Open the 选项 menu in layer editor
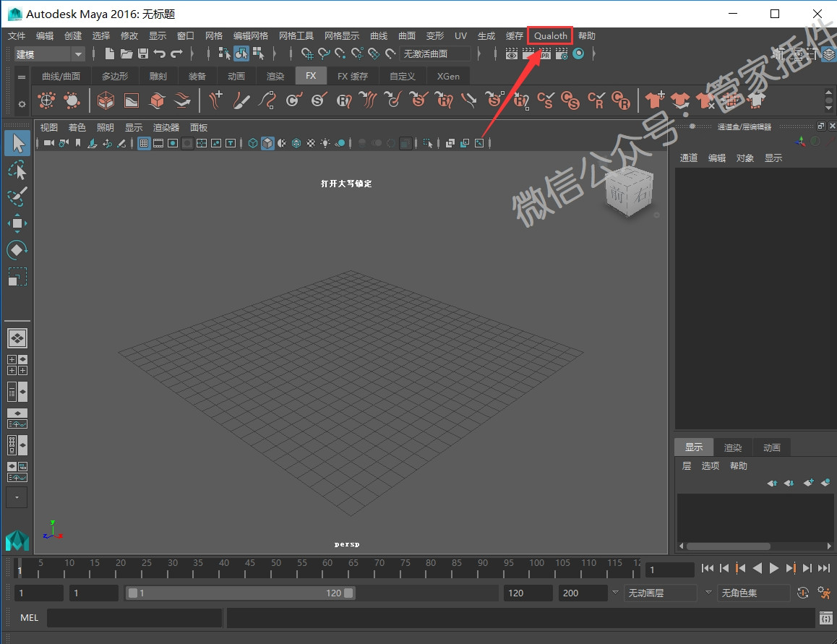The height and width of the screenshot is (644, 837). [x=710, y=465]
